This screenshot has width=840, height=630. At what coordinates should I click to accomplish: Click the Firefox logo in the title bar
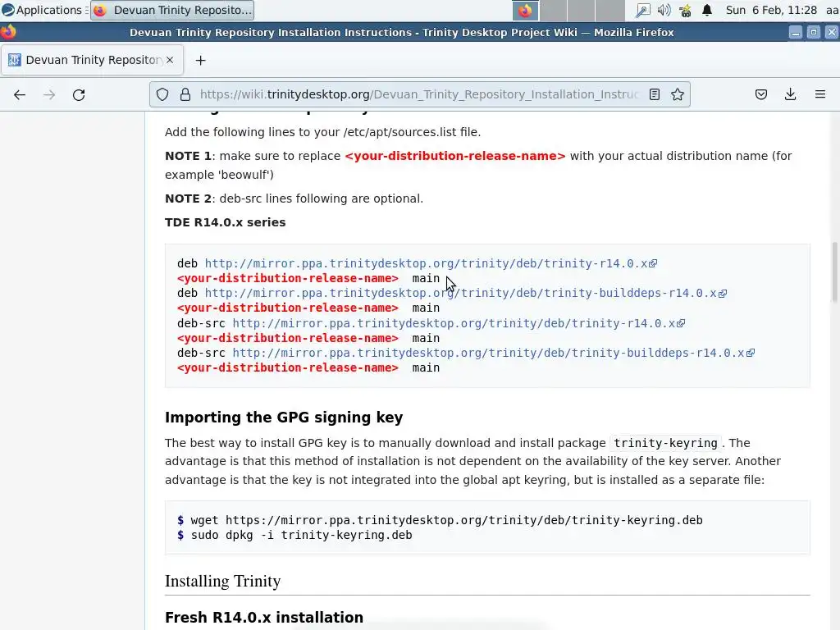point(8,32)
